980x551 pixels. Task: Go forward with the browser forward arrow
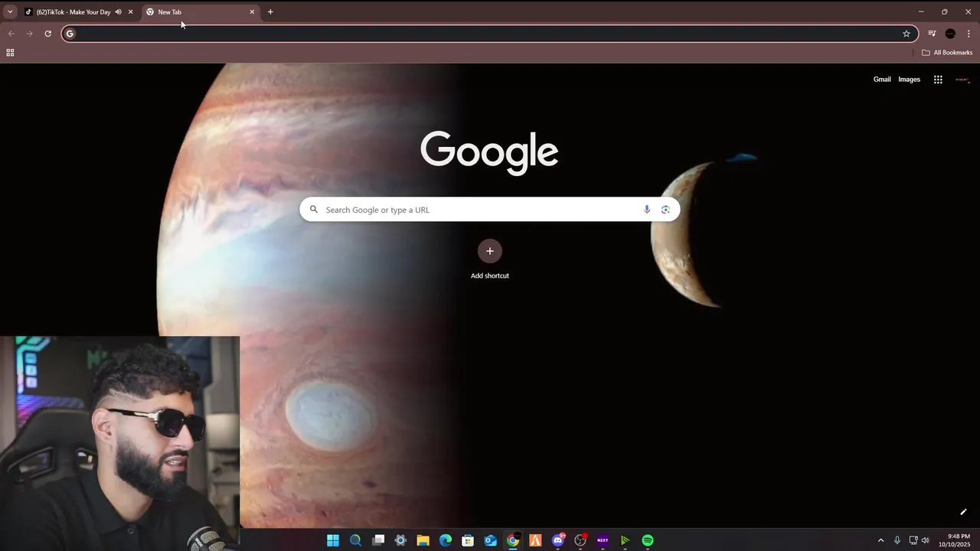click(x=29, y=34)
